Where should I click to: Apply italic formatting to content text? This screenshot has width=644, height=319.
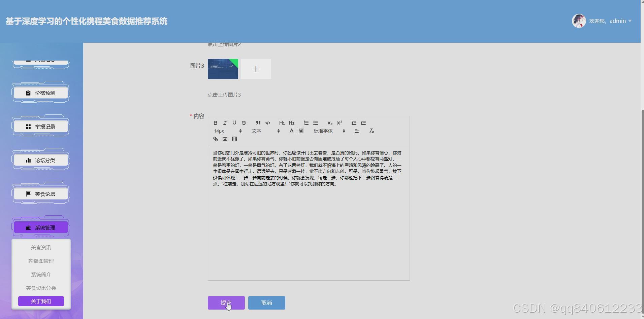225,123
